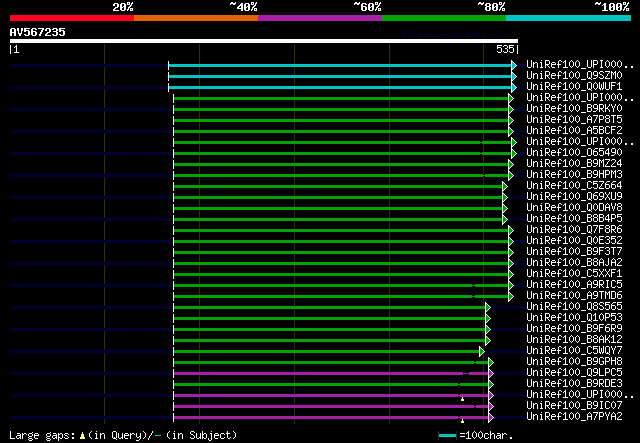Click the ~80% legend label
This screenshot has height=443, width=640.
tap(491, 7)
